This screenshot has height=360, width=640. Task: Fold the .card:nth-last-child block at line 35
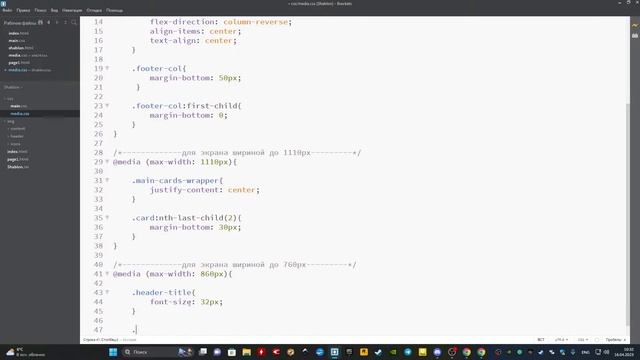pyautogui.click(x=107, y=218)
